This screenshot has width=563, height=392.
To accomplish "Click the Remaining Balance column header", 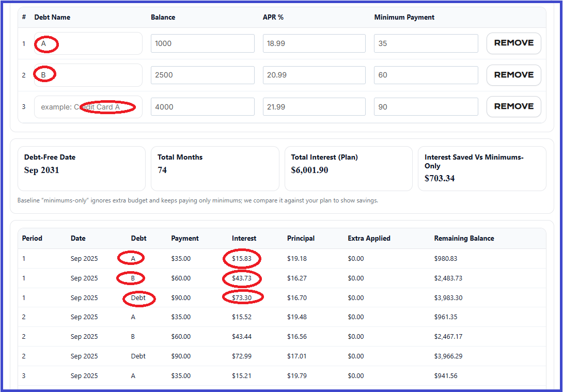I will [464, 239].
